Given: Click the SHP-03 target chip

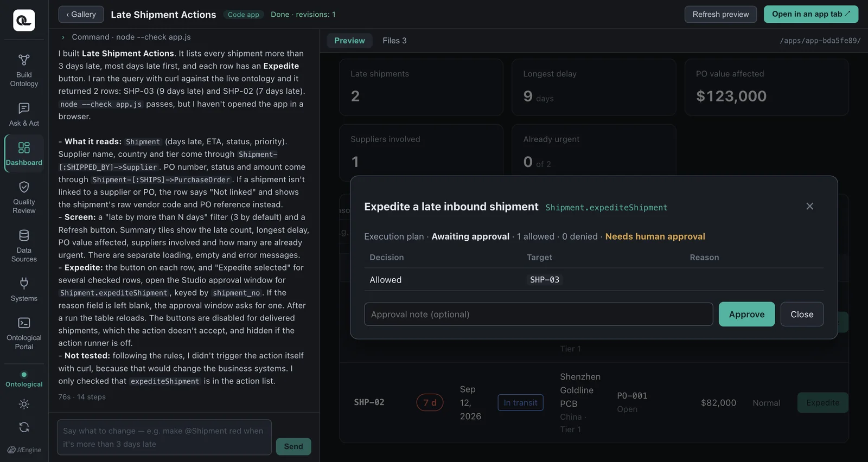Looking at the screenshot, I should point(545,280).
